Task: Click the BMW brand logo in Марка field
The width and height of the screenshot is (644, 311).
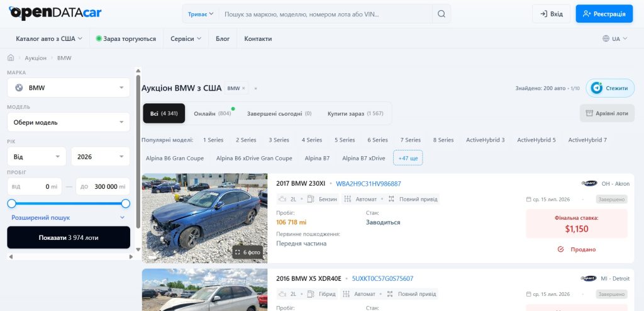Action: click(19, 88)
